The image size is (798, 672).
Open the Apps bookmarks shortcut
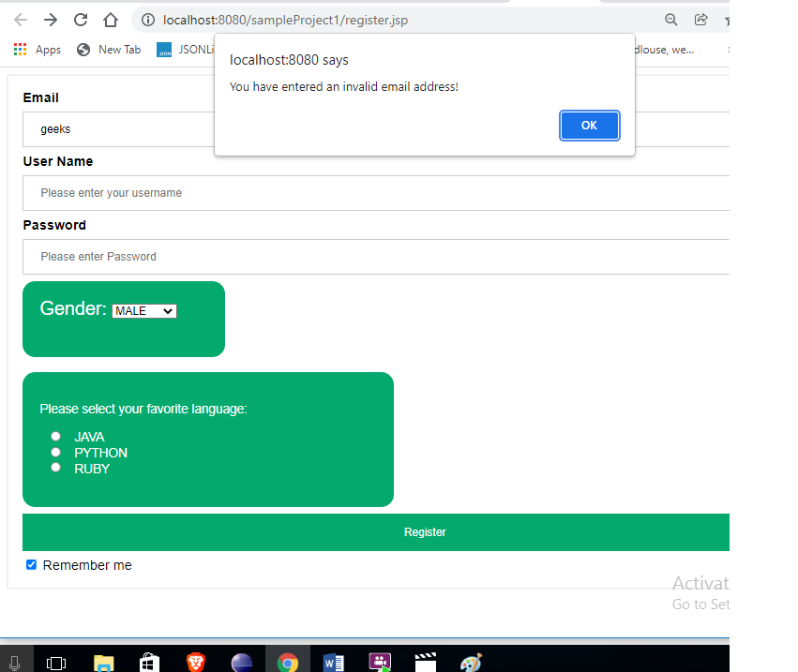point(38,50)
